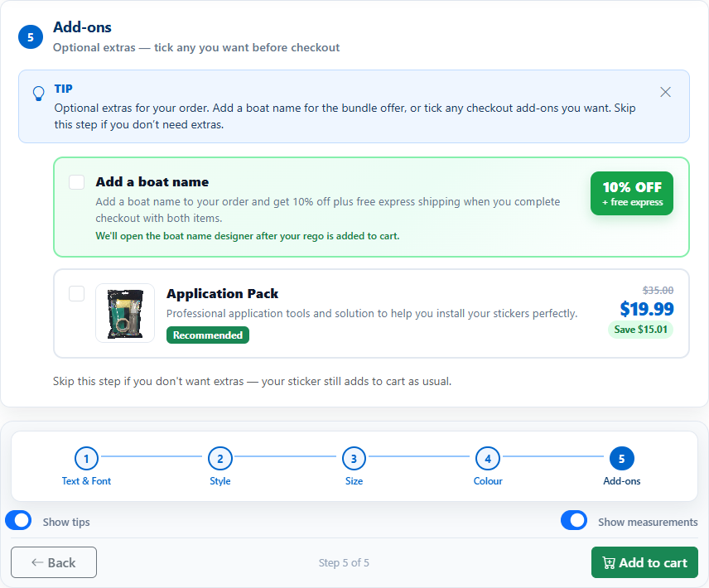Click the green boat name designer note
The image size is (709, 588).
coord(248,236)
